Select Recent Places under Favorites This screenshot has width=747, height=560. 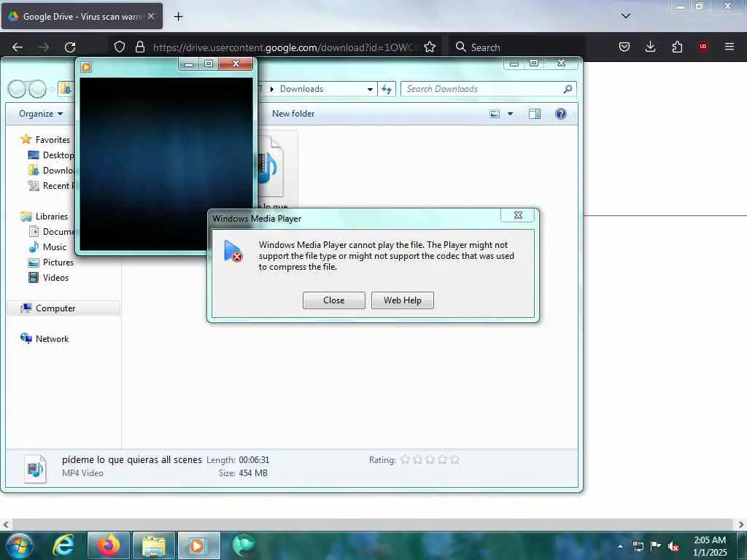[52, 186]
